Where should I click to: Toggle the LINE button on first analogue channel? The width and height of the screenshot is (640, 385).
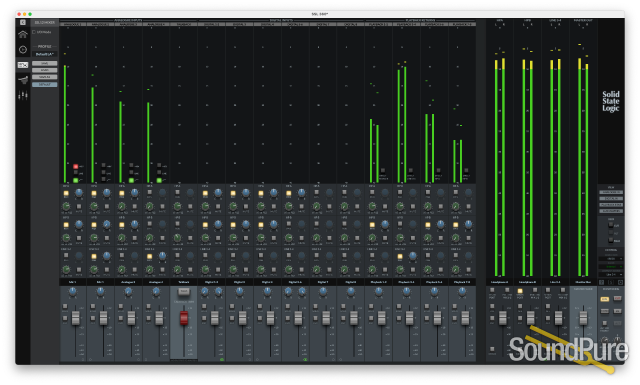(x=76, y=173)
